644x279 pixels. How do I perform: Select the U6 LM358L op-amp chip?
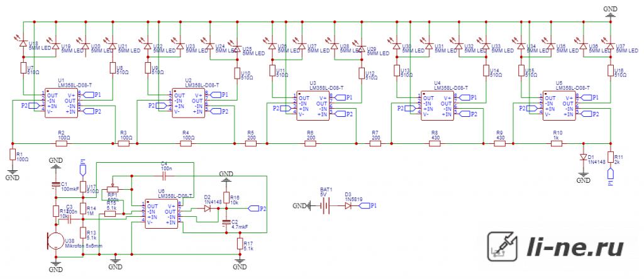pyautogui.click(x=161, y=214)
